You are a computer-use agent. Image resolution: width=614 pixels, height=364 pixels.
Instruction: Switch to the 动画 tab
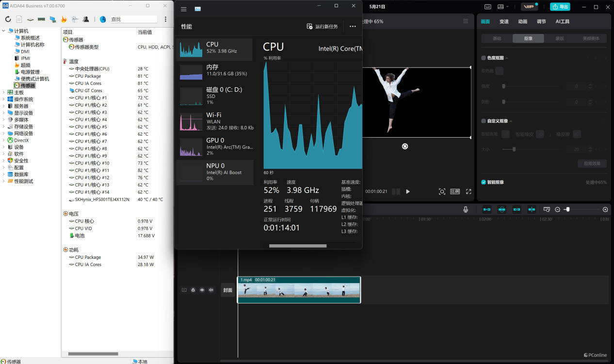[x=522, y=22]
